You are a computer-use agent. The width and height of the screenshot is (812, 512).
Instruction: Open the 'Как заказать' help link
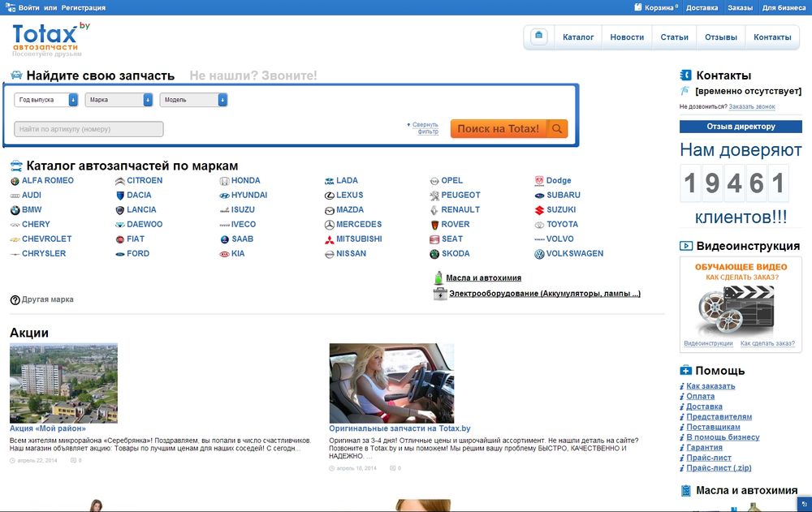point(710,386)
